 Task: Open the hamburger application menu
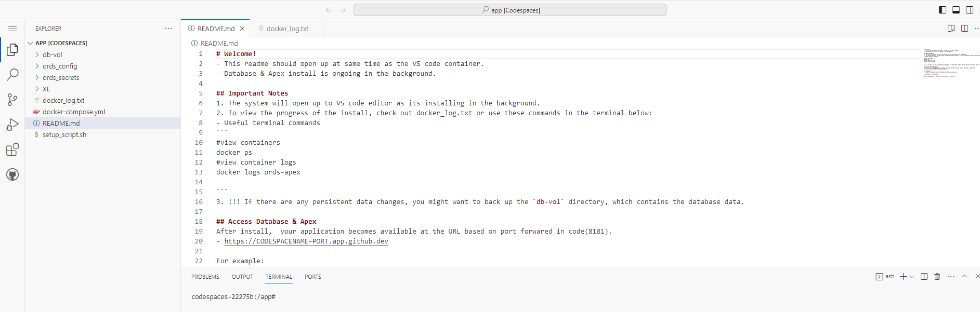pyautogui.click(x=12, y=29)
